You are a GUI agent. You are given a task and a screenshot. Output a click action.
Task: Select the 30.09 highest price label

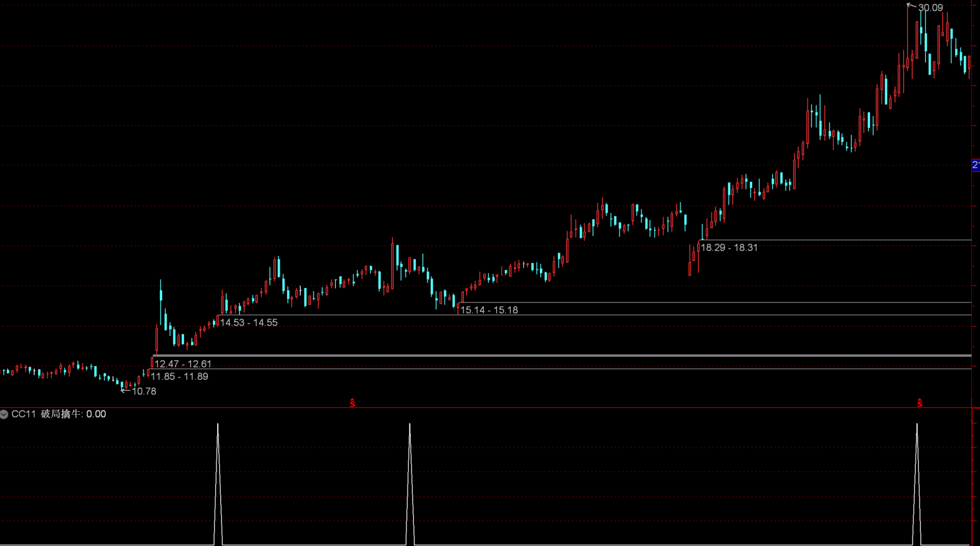pos(930,8)
